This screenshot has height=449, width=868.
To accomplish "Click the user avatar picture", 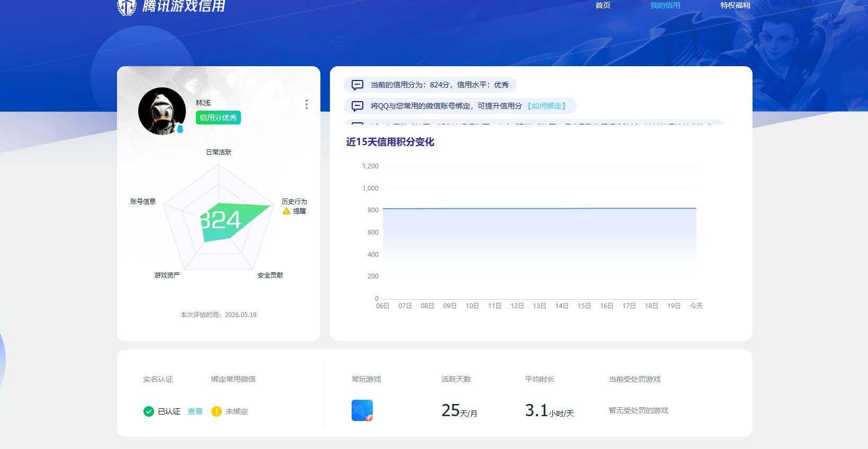I will [162, 111].
